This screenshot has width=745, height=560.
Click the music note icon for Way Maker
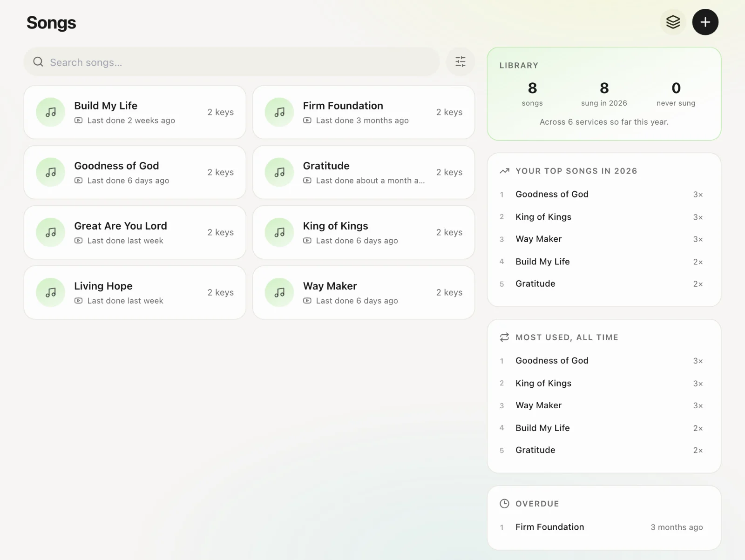[279, 292]
